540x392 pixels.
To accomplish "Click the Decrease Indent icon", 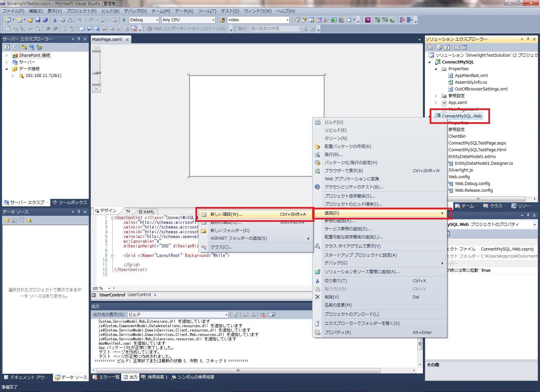I will click(48, 29).
